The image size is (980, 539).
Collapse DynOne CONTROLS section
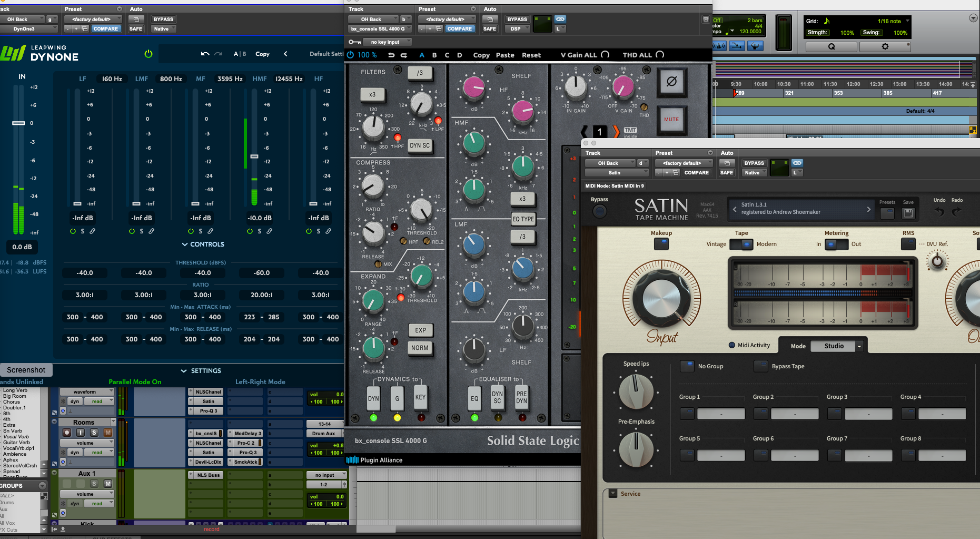pyautogui.click(x=203, y=244)
